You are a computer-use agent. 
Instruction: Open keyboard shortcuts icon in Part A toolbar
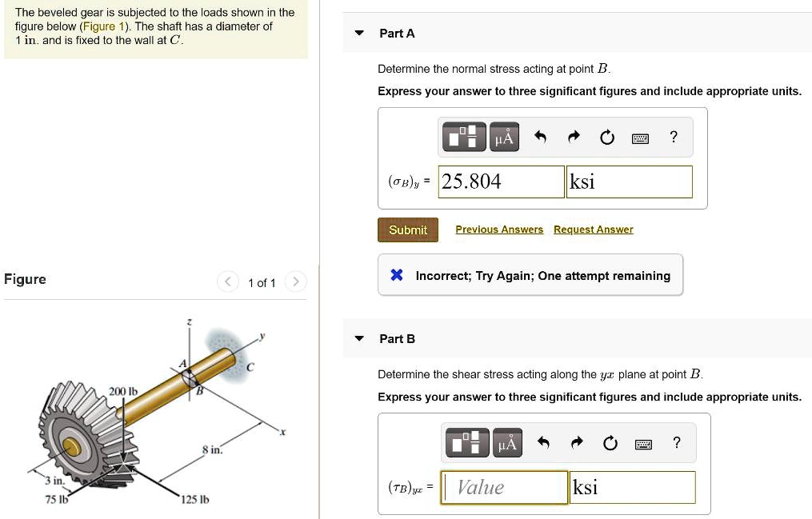[640, 137]
